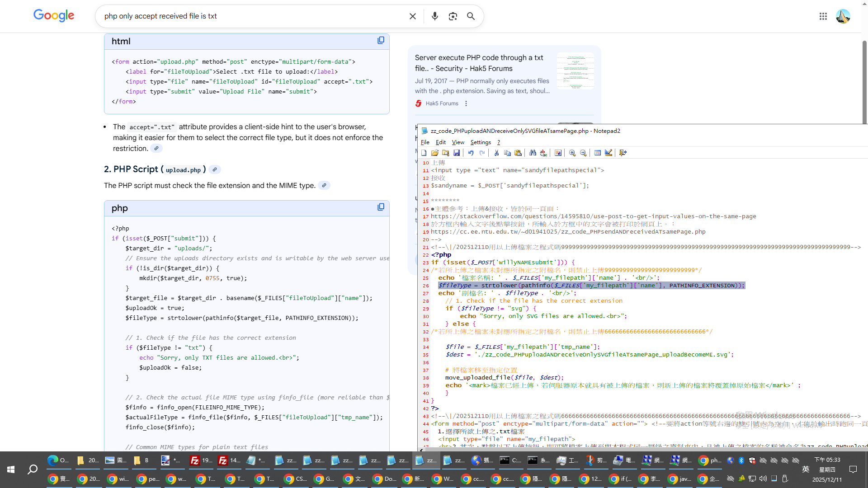Click the browser page vertical scrollbar thumb
This screenshot has width=868, height=488.
tap(864, 81)
